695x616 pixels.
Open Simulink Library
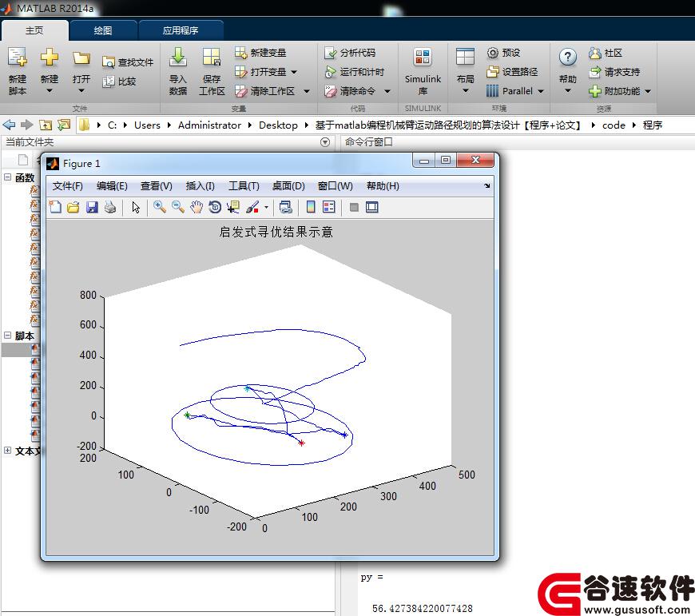[423, 71]
